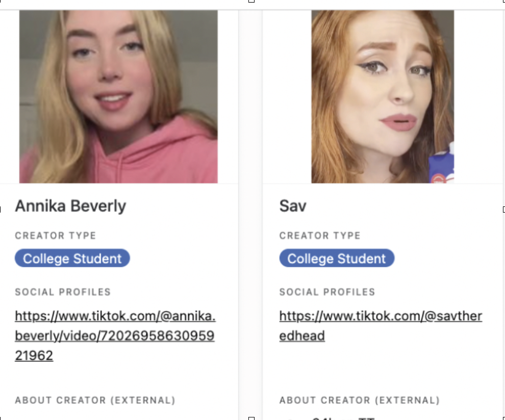Click Social Profiles label above Sav's link
The image size is (505, 420).
[x=327, y=292]
